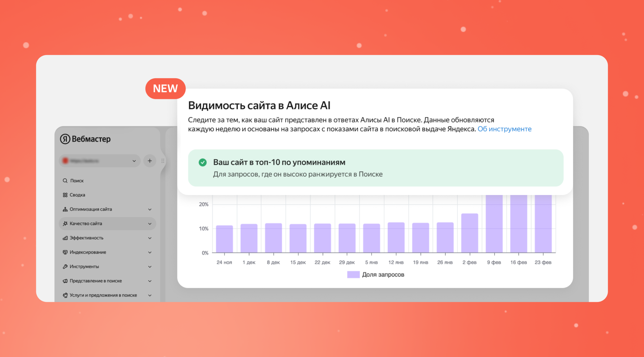Select the Качество сайта magic wand icon

[x=65, y=223]
